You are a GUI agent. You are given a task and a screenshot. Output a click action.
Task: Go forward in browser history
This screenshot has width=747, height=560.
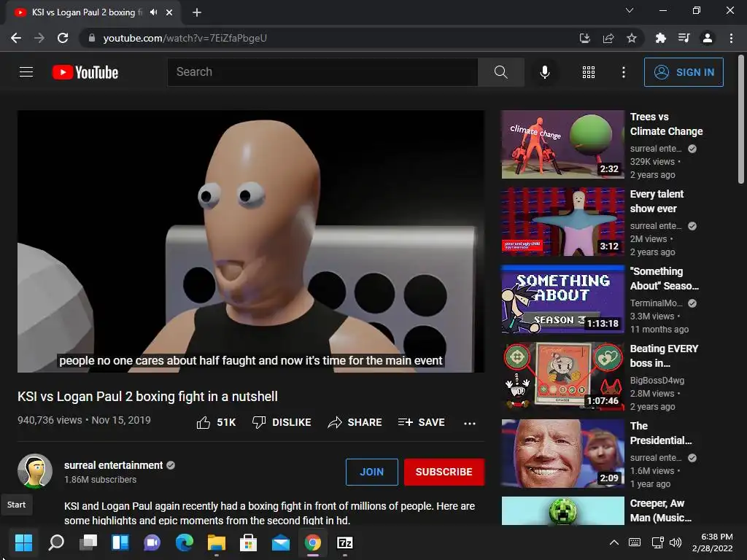(39, 38)
